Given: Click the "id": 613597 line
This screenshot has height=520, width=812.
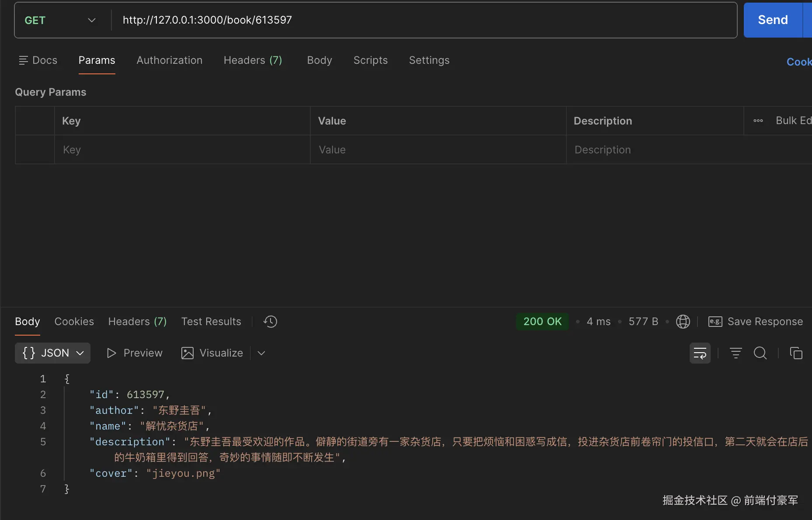Looking at the screenshot, I should [130, 395].
